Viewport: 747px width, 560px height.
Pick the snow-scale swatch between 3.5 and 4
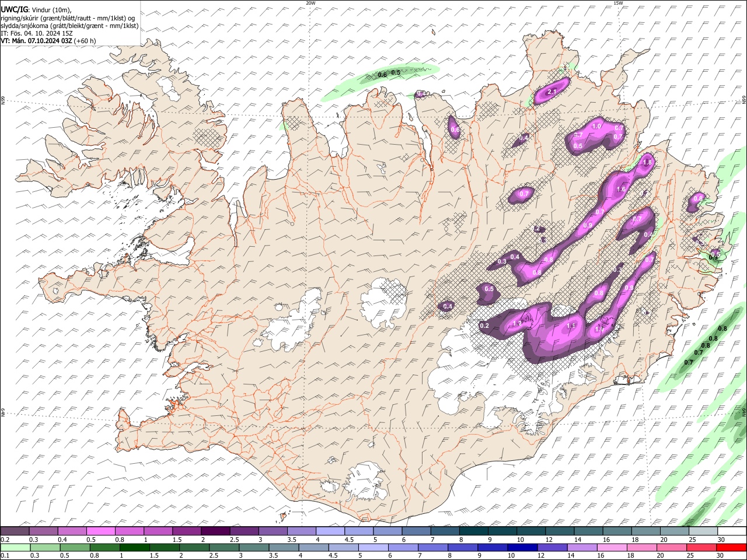tap(302, 531)
